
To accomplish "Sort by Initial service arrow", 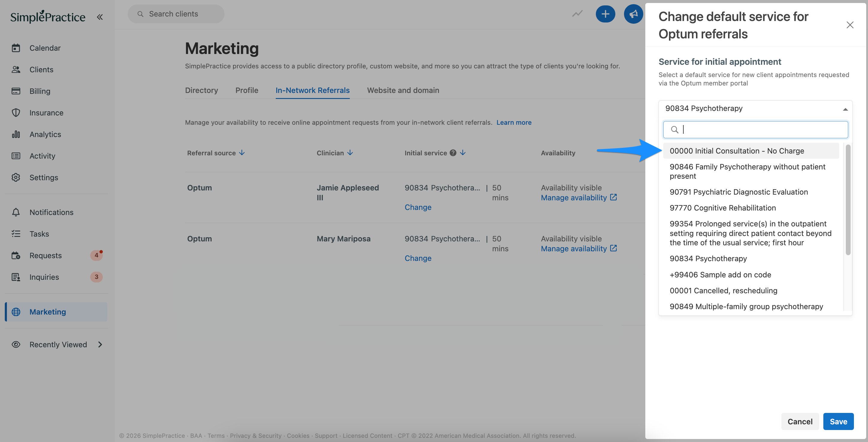I will tap(463, 153).
